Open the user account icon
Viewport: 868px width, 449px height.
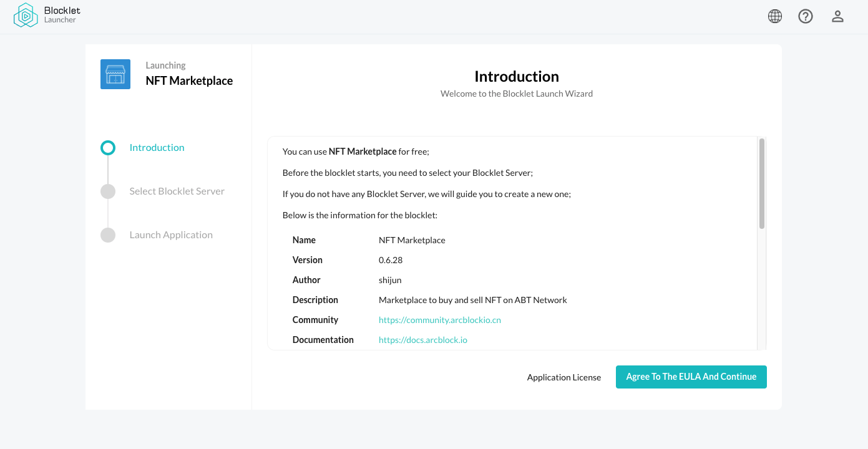837,16
